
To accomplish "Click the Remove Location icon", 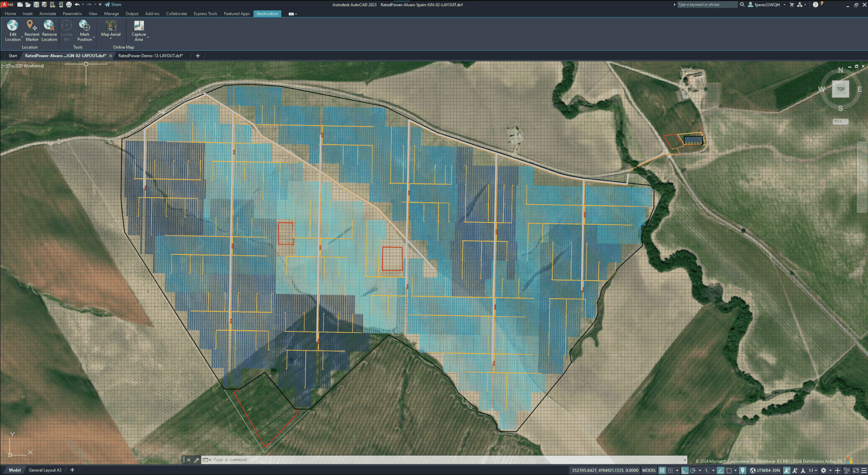I will (49, 26).
